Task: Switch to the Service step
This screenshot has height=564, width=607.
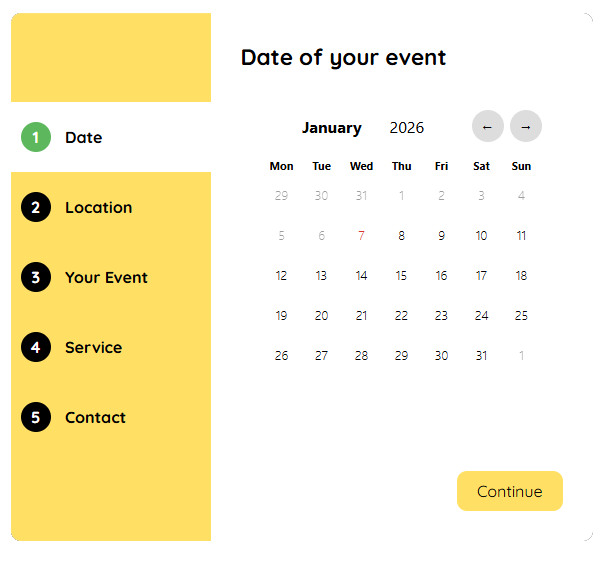Action: (x=93, y=347)
